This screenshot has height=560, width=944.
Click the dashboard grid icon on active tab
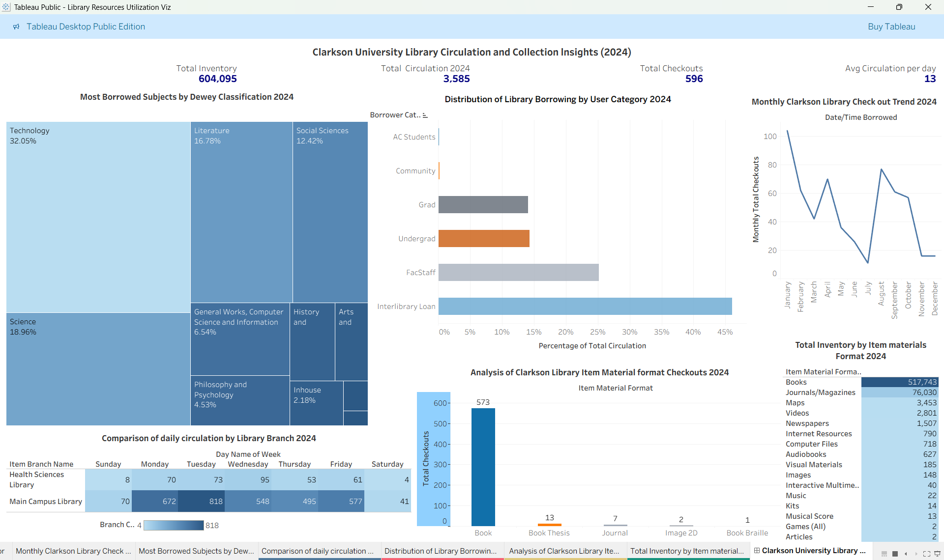pyautogui.click(x=757, y=551)
